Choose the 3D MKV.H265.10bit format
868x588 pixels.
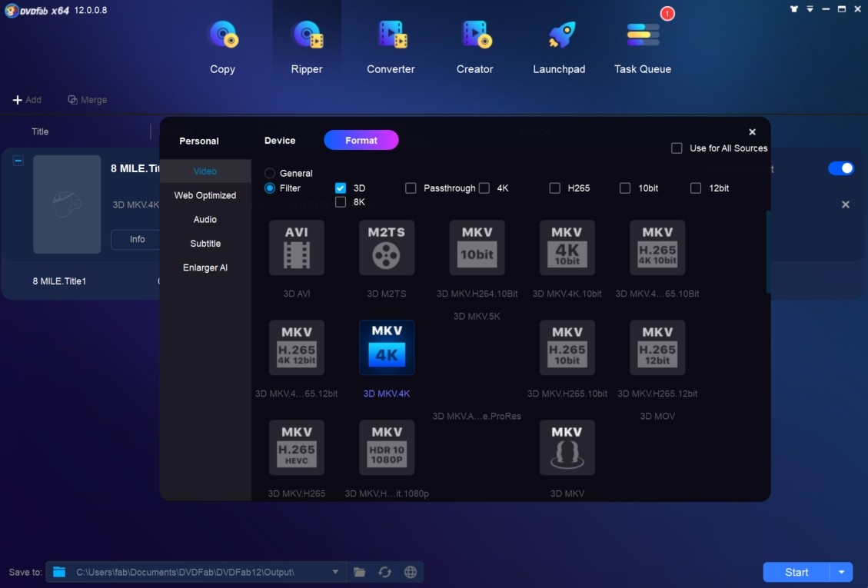(x=567, y=347)
